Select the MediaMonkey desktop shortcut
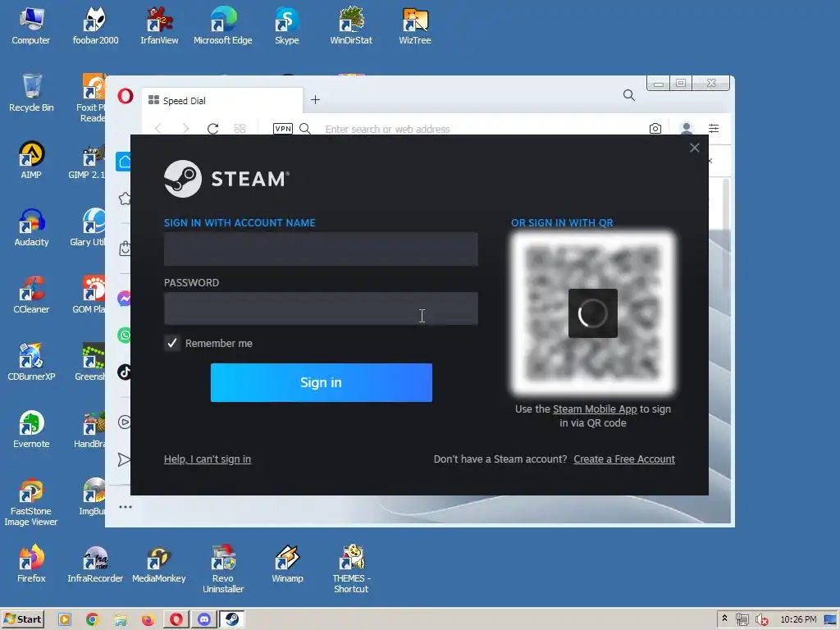This screenshot has height=630, width=840. pos(159,564)
